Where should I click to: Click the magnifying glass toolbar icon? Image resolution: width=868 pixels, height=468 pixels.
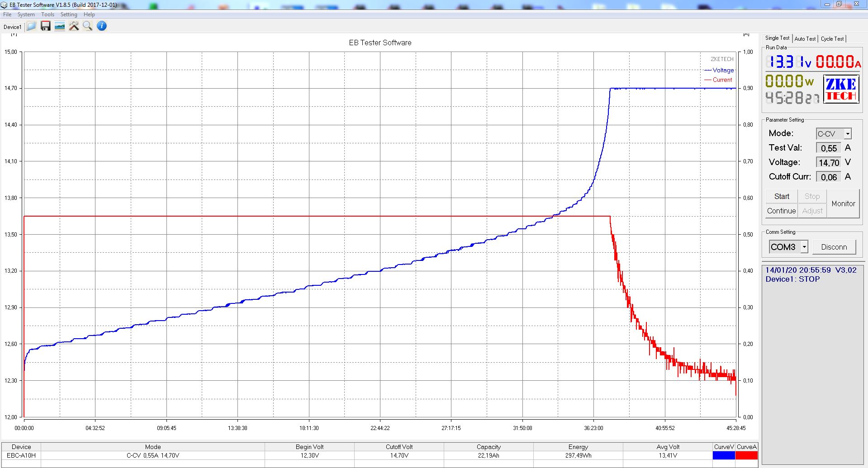(x=87, y=26)
